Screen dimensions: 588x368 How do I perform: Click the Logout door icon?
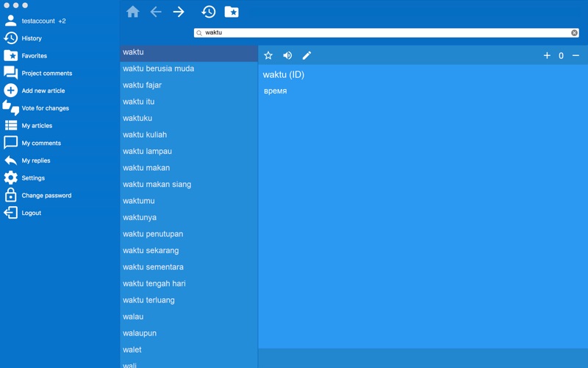pos(10,213)
